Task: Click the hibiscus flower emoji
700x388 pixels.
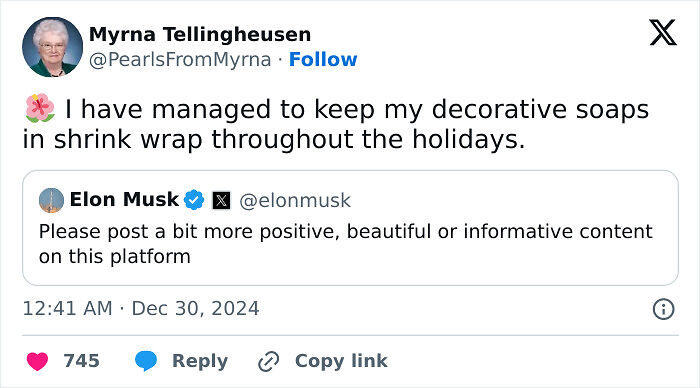Action: (x=40, y=108)
